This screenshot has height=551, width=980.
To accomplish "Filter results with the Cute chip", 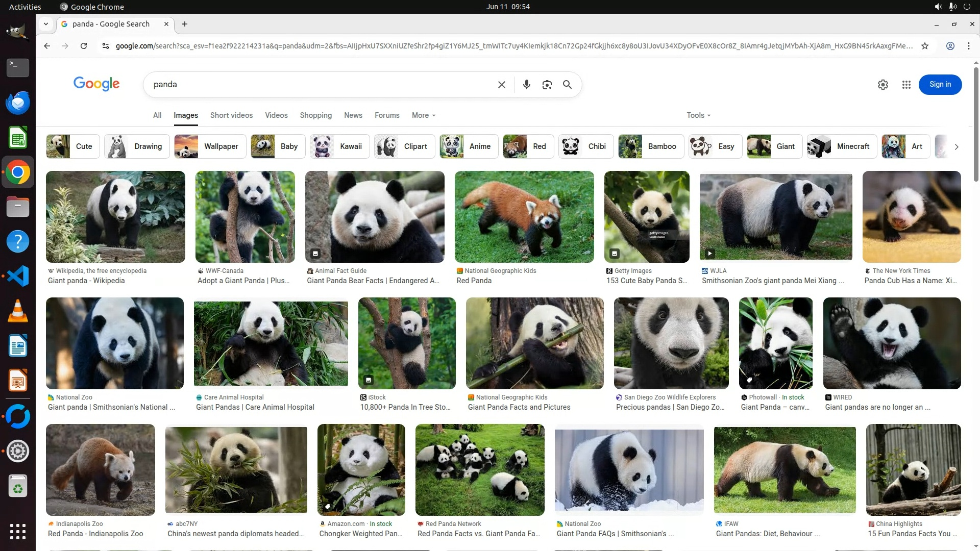I will click(73, 146).
